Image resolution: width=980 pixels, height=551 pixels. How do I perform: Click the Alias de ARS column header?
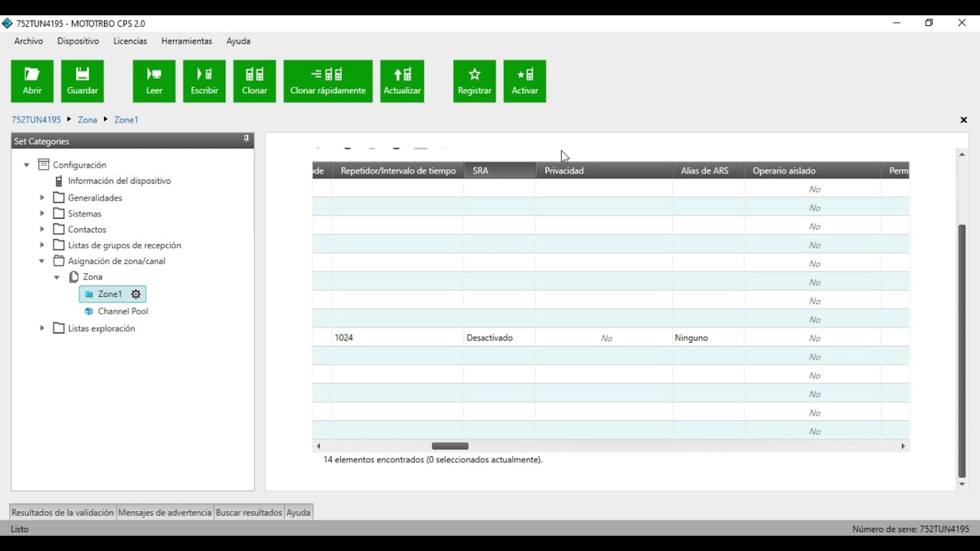tap(709, 171)
